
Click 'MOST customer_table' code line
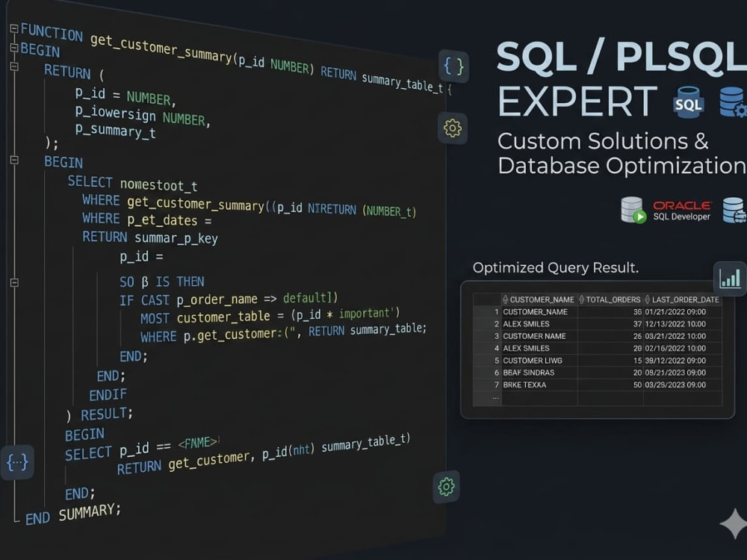tap(270, 315)
